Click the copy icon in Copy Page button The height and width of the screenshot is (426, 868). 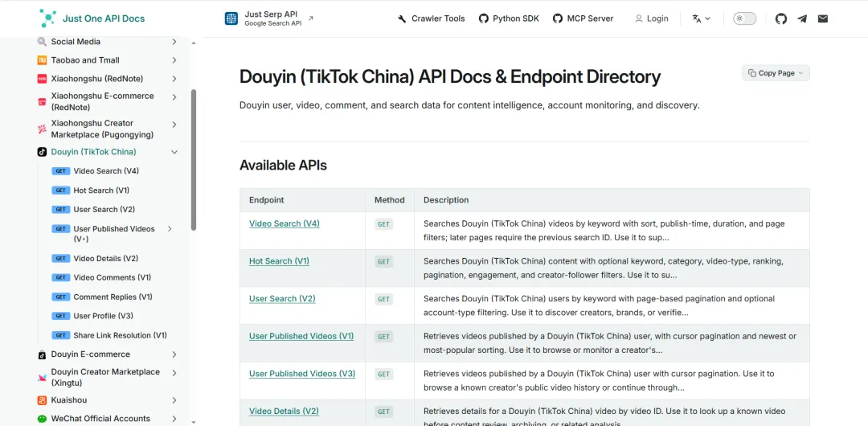click(x=752, y=73)
